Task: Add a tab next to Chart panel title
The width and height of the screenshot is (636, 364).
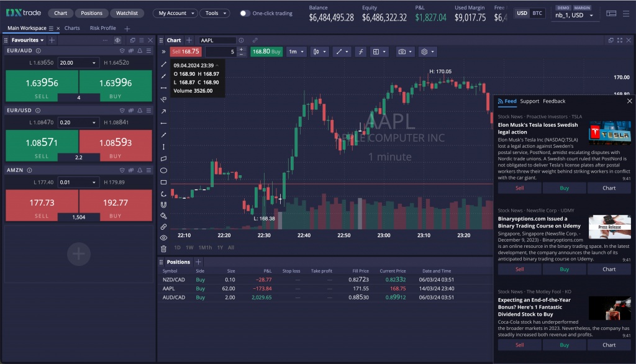Action: coord(189,40)
